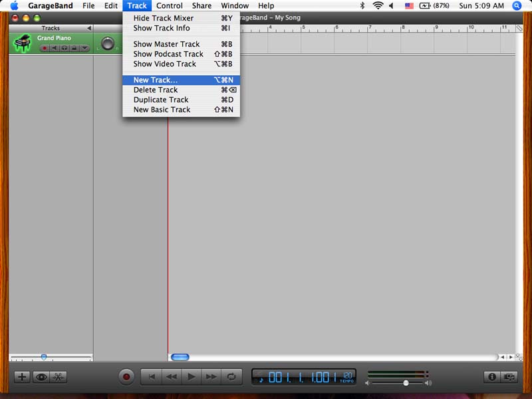Click the Grand Piano pan knob
This screenshot has height=399, width=532.
108,44
